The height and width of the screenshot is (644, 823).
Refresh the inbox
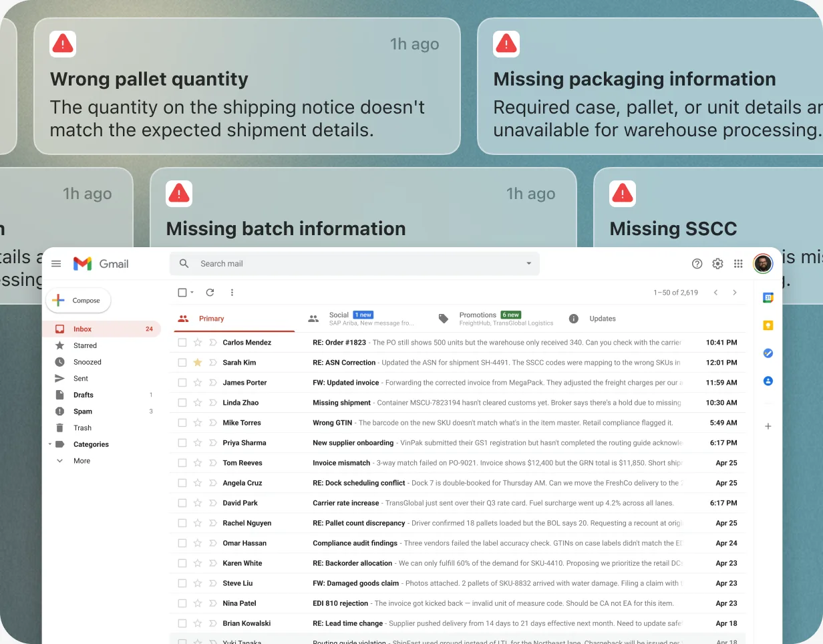tap(210, 293)
